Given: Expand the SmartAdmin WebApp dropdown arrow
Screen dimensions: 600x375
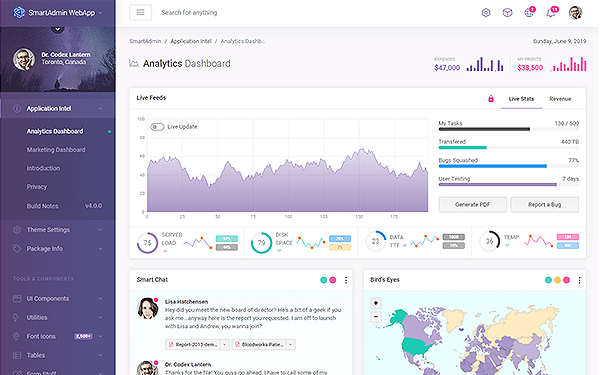Looking at the screenshot, I should coord(101,13).
